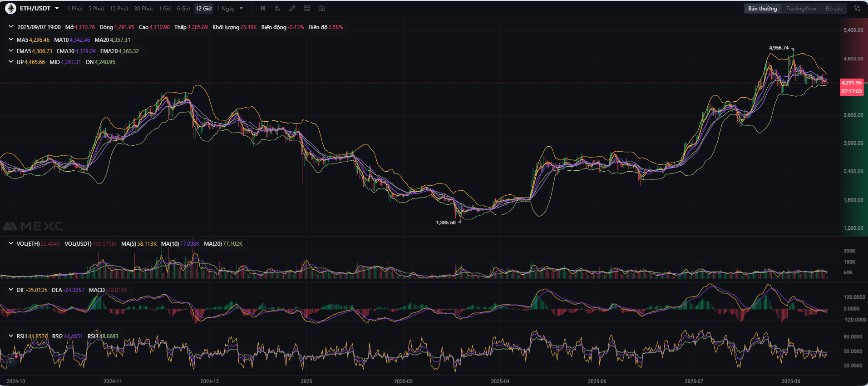The width and height of the screenshot is (868, 386).
Task: Click the 2024-12 date axis label
Action: pyautogui.click(x=210, y=381)
